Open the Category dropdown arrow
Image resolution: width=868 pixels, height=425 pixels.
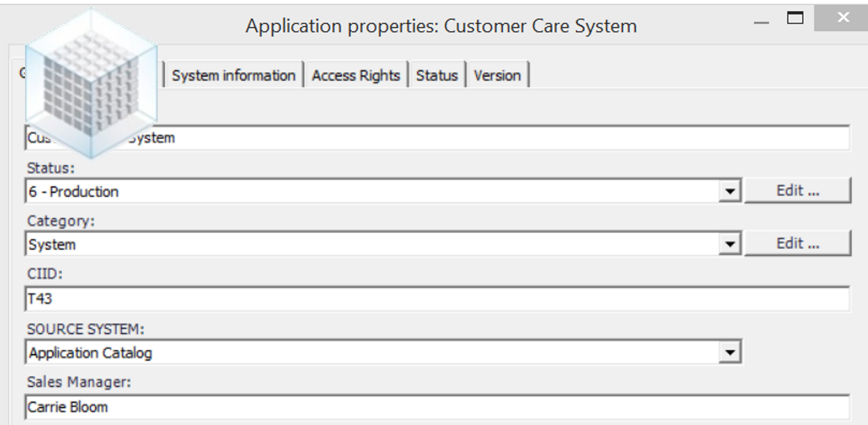pos(729,244)
